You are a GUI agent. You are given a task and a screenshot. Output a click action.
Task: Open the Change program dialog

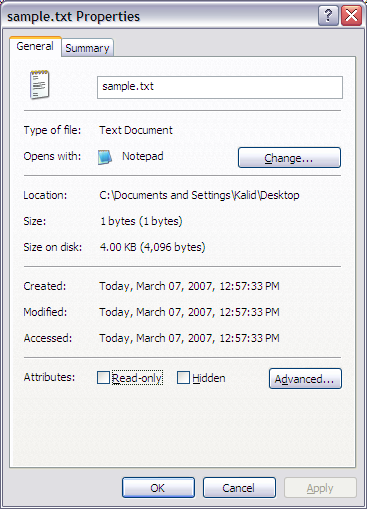click(289, 158)
